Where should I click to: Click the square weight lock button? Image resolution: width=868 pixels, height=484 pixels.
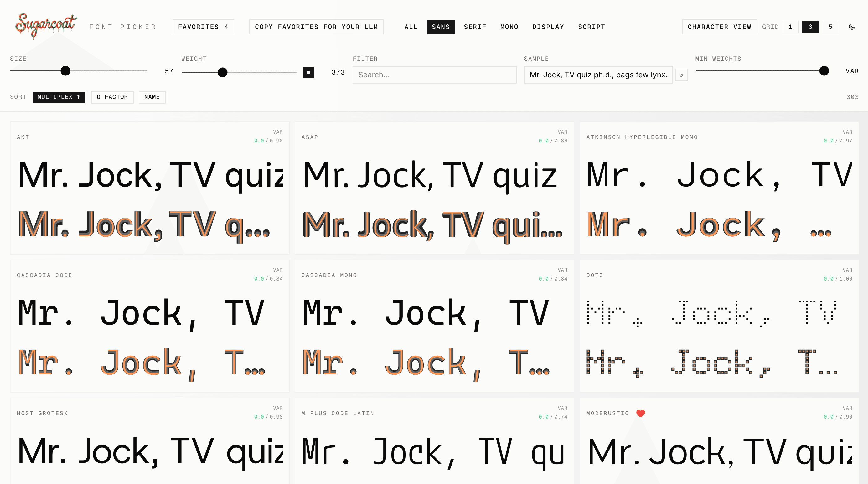308,72
